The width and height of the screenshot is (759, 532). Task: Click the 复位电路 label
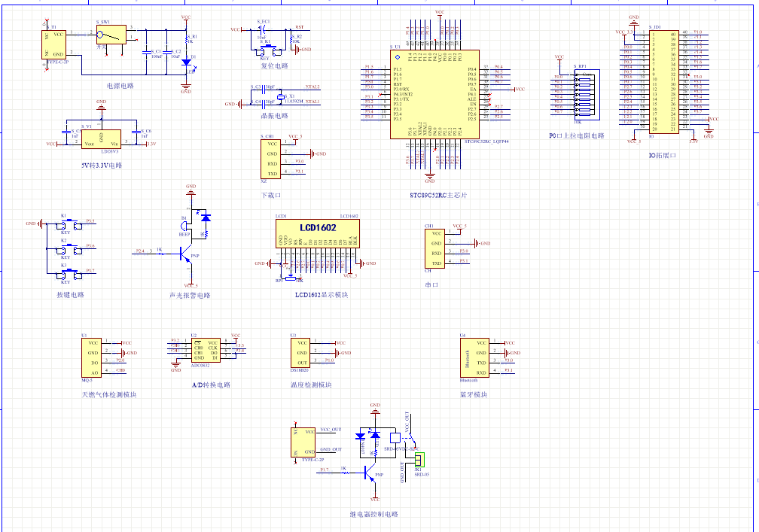[274, 65]
